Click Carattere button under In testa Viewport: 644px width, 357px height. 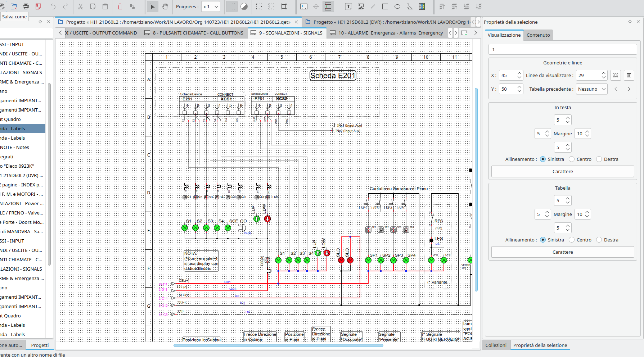click(562, 171)
